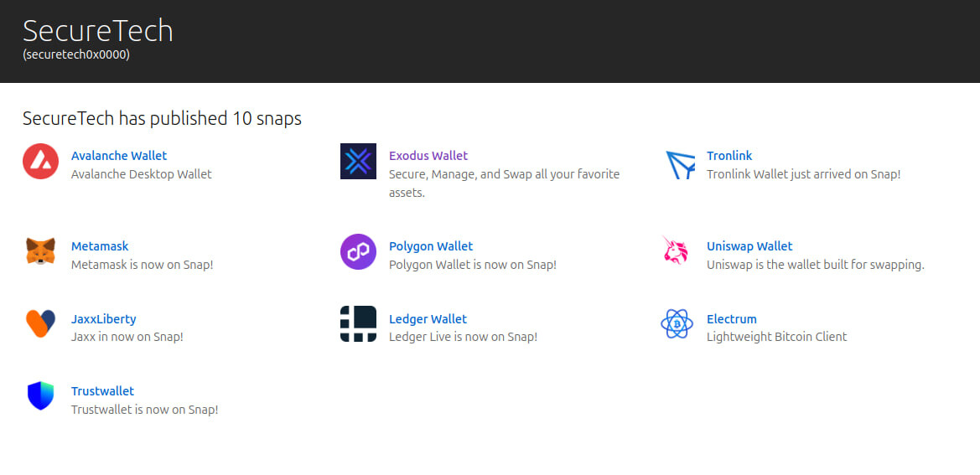Follow the Electrum title link
Screen dimensions: 980x475
732,319
